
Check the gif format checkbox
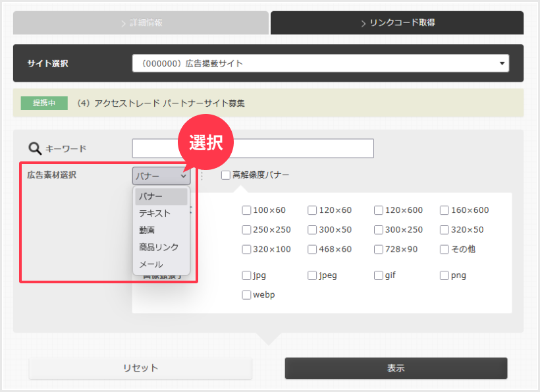[379, 275]
